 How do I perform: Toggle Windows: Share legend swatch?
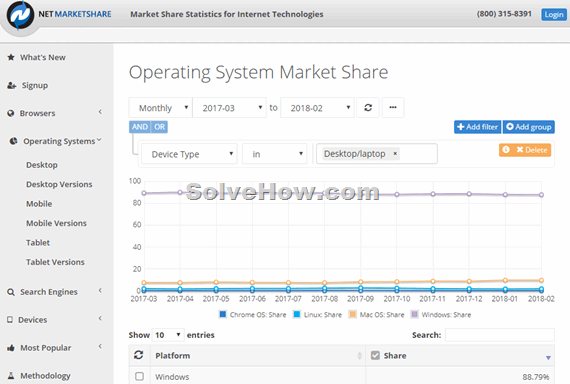414,314
